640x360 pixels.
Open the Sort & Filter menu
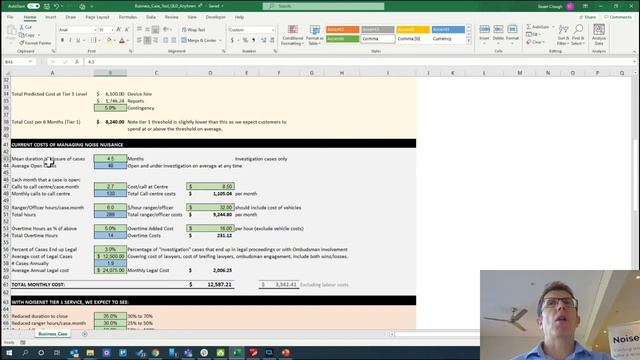pos(563,35)
